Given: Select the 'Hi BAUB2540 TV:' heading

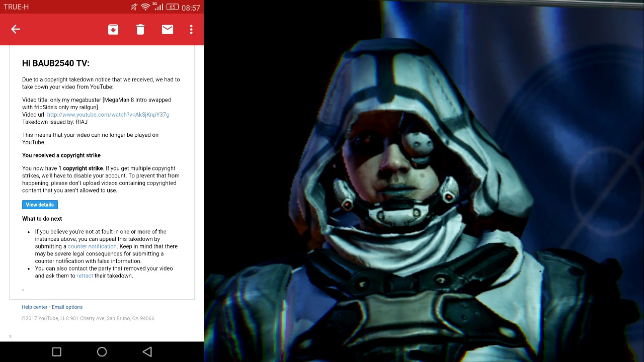Looking at the screenshot, I should 56,63.
